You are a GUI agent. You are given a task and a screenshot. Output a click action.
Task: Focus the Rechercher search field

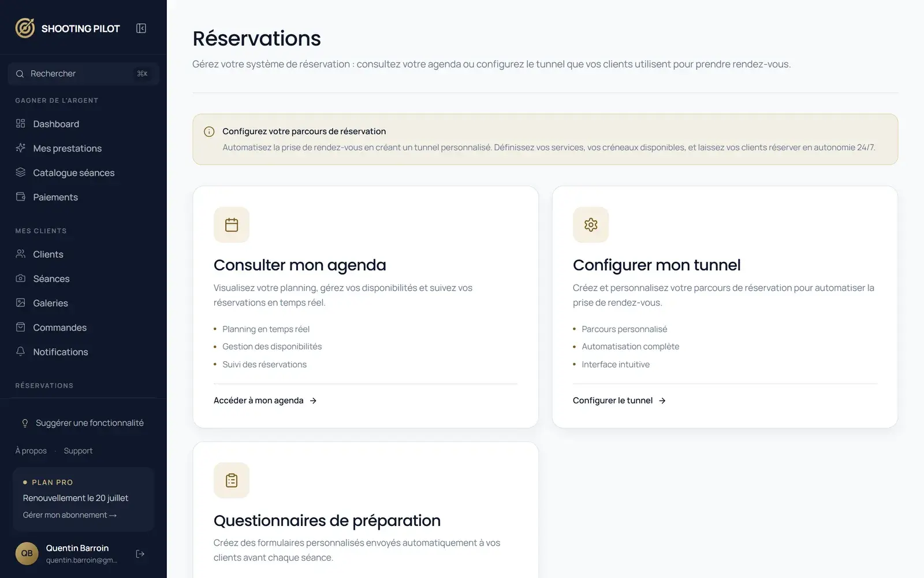[83, 73]
